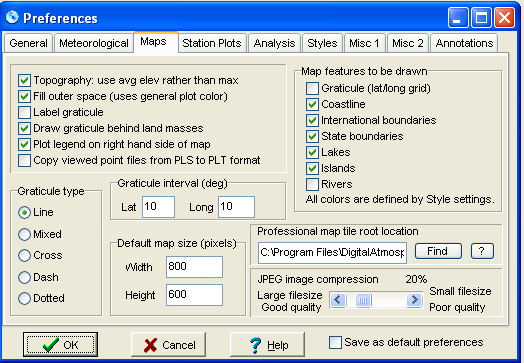Switch to the Station Plots tab
Viewport: 524px width, 363px height.
coord(212,43)
